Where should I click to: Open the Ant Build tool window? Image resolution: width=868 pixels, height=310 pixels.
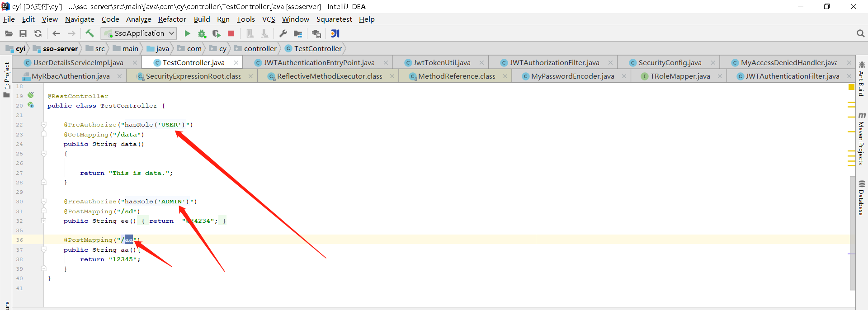coord(862,79)
